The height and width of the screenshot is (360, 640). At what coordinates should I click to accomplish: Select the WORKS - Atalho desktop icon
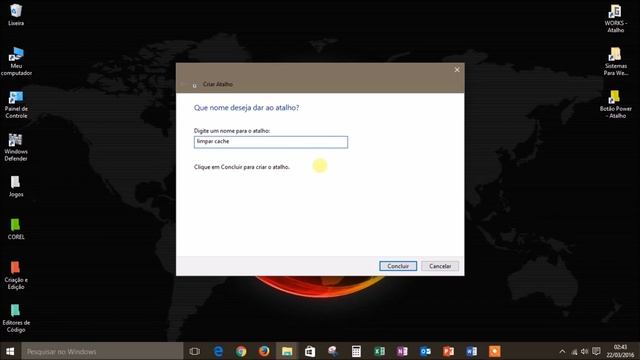coord(615,19)
